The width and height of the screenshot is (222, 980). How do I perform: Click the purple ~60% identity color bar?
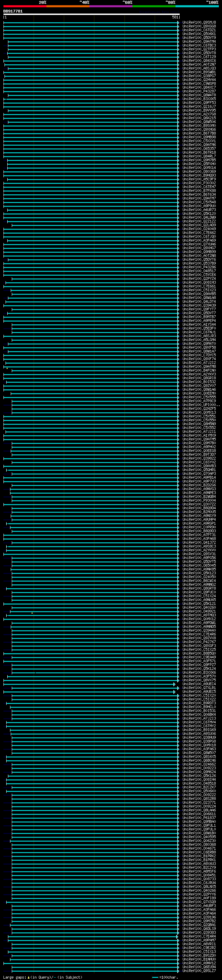[x=111, y=6]
